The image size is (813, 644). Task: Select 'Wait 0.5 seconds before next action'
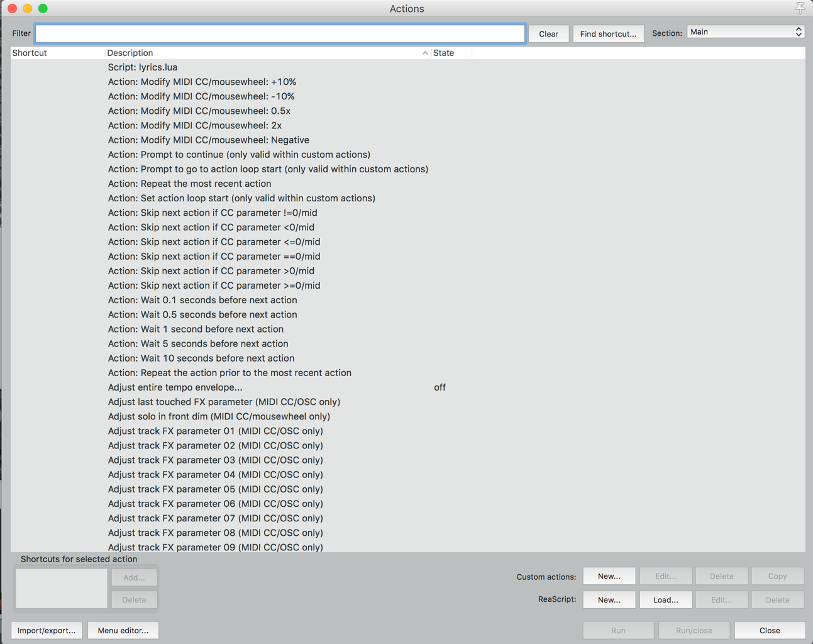(x=407, y=314)
